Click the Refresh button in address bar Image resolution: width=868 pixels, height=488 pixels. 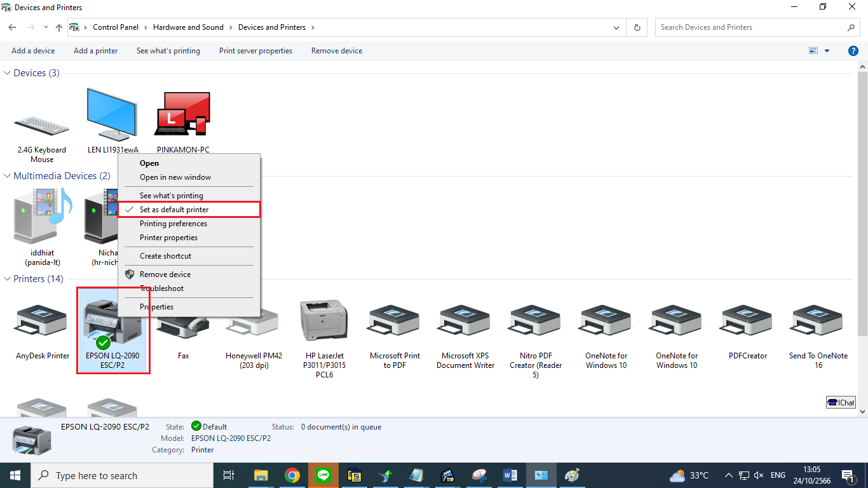click(x=637, y=27)
